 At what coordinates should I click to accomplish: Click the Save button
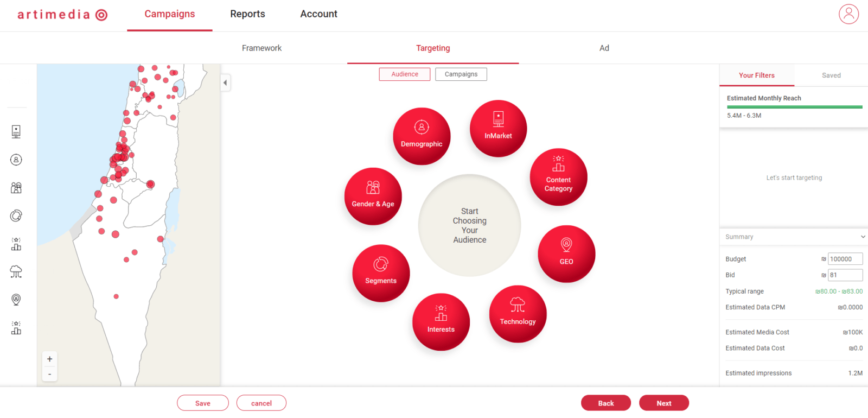click(x=203, y=403)
